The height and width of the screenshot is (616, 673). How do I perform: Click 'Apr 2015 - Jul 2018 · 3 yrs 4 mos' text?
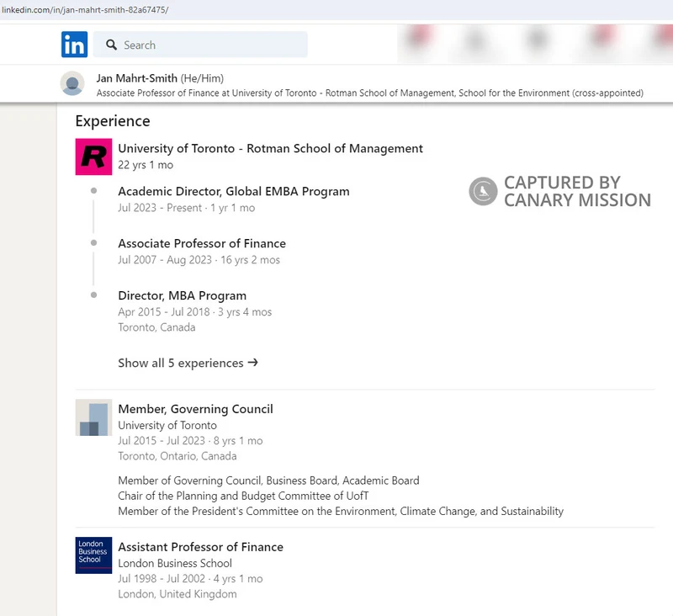pyautogui.click(x=195, y=312)
